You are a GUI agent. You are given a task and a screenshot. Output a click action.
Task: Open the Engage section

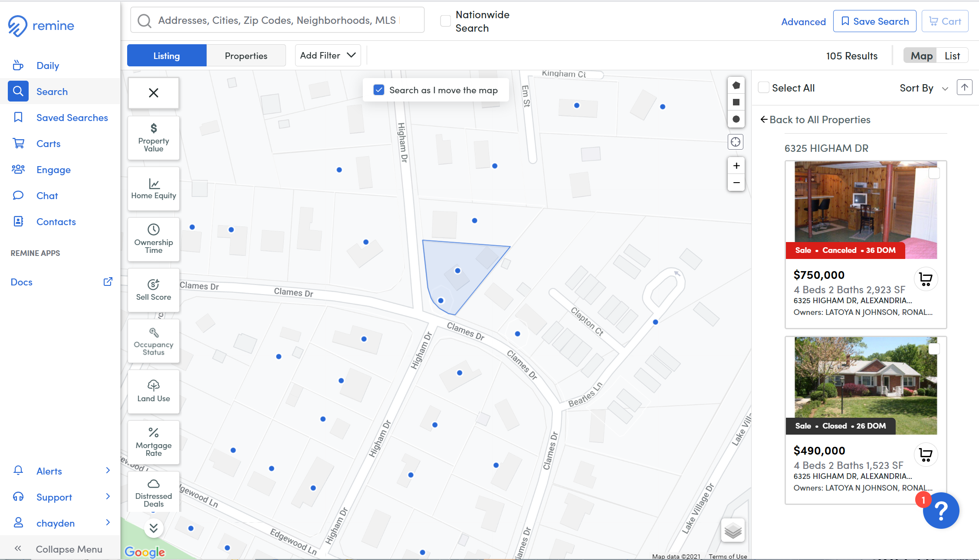coord(53,170)
